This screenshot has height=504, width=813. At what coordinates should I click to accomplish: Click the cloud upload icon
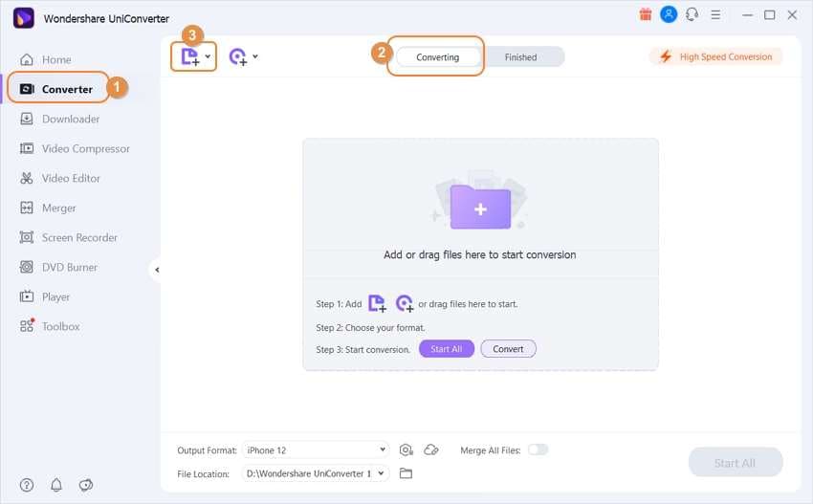(x=431, y=450)
